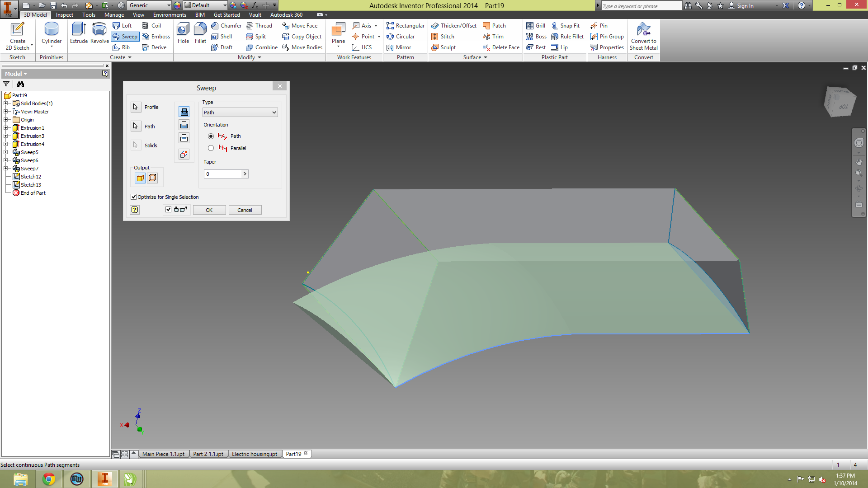Screen dimensions: 868x488
Task: Open Google Chrome from the taskbar
Action: [x=49, y=479]
